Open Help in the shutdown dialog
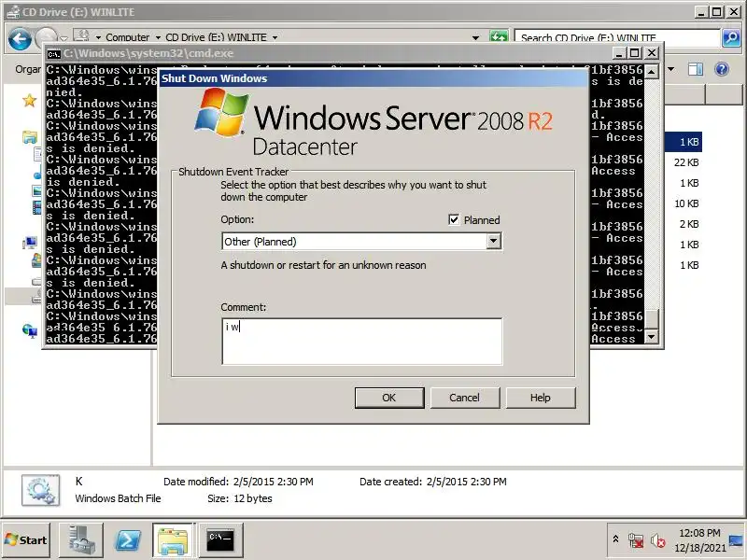747x560 pixels. [541, 398]
